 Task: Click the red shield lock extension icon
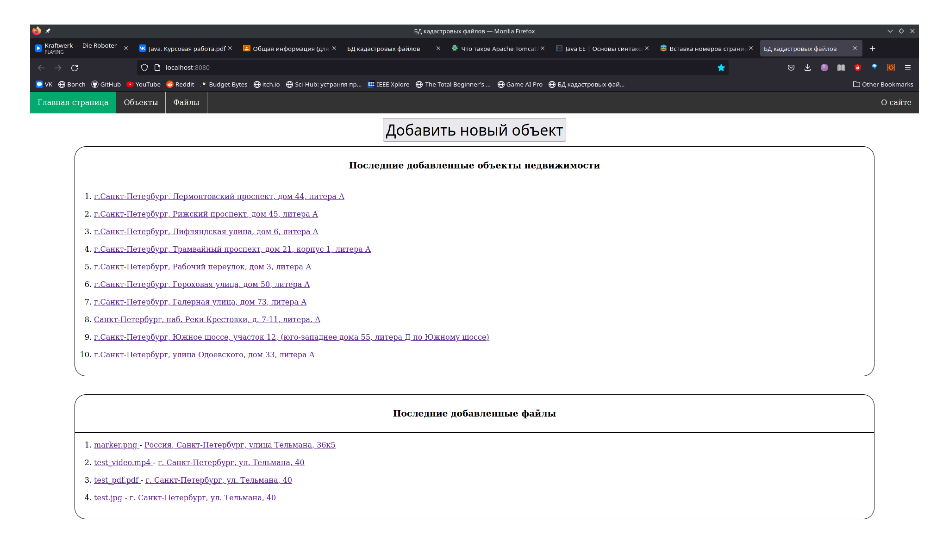tap(858, 68)
